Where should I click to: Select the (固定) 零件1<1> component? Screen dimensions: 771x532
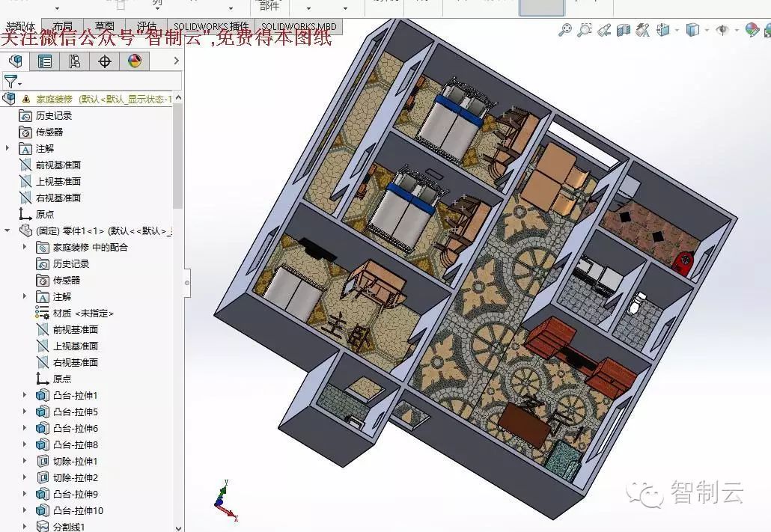(104, 230)
